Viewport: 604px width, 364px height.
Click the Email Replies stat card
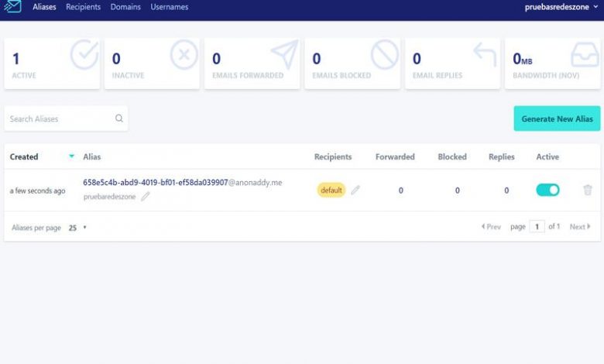[453, 64]
